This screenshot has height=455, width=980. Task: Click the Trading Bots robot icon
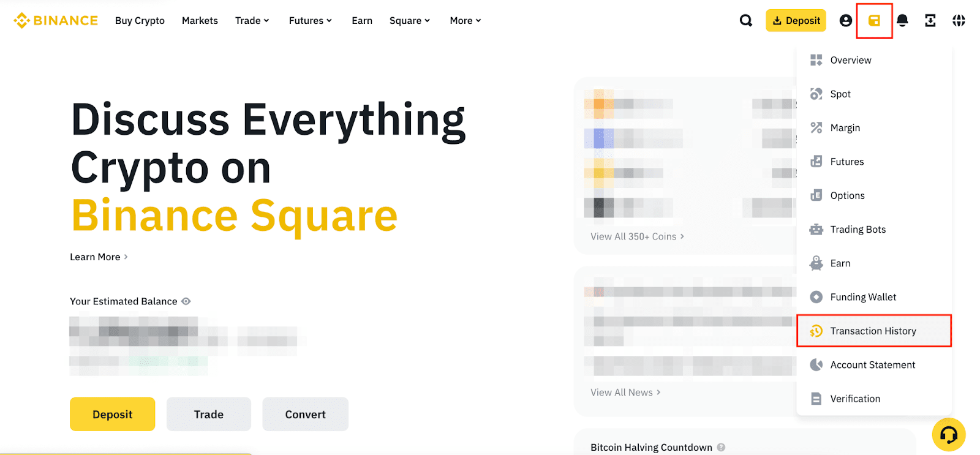[816, 229]
